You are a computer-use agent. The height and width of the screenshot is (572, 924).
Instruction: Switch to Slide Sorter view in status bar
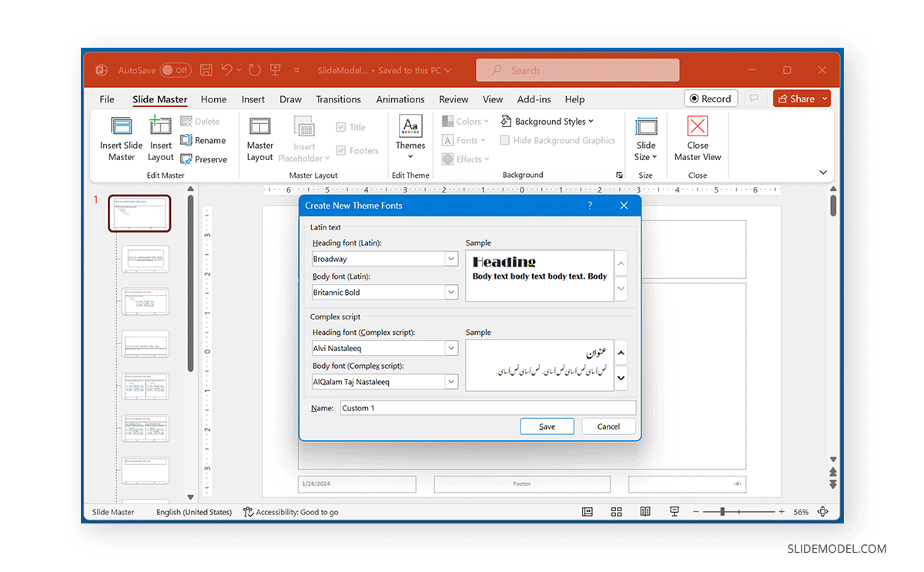(x=616, y=511)
